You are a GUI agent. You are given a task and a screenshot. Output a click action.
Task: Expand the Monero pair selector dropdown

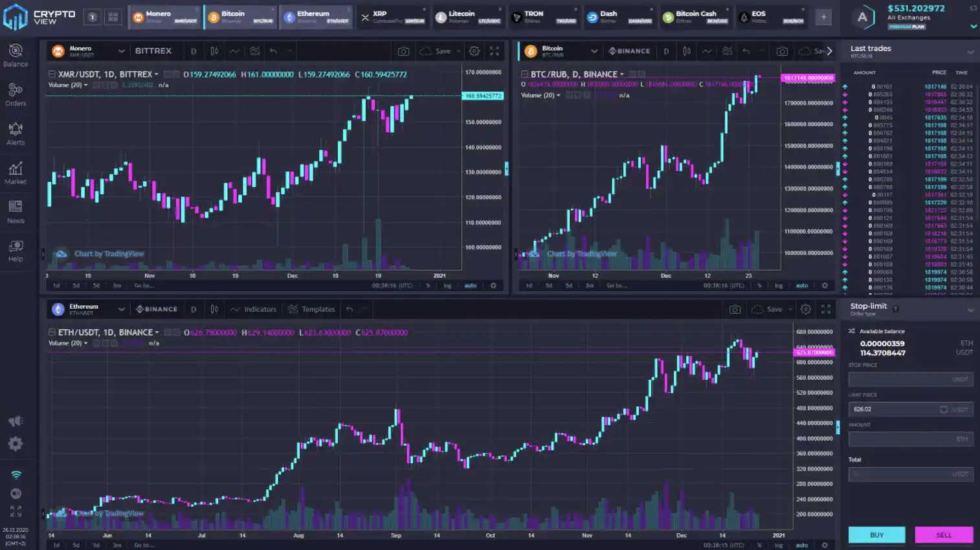click(x=121, y=51)
